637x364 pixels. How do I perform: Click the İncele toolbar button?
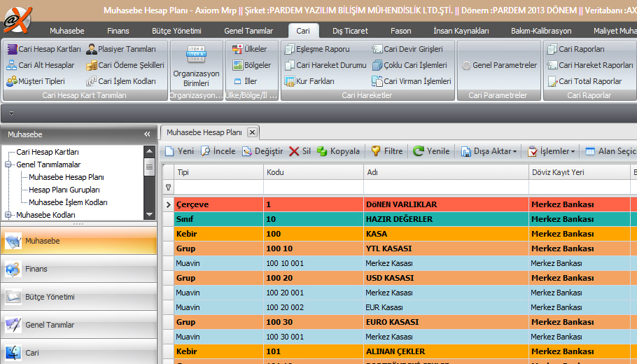click(x=218, y=151)
